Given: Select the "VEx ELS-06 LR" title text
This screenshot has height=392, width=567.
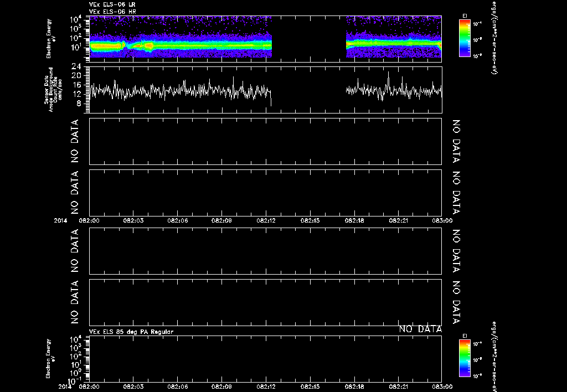Looking at the screenshot, I should 112,4.
